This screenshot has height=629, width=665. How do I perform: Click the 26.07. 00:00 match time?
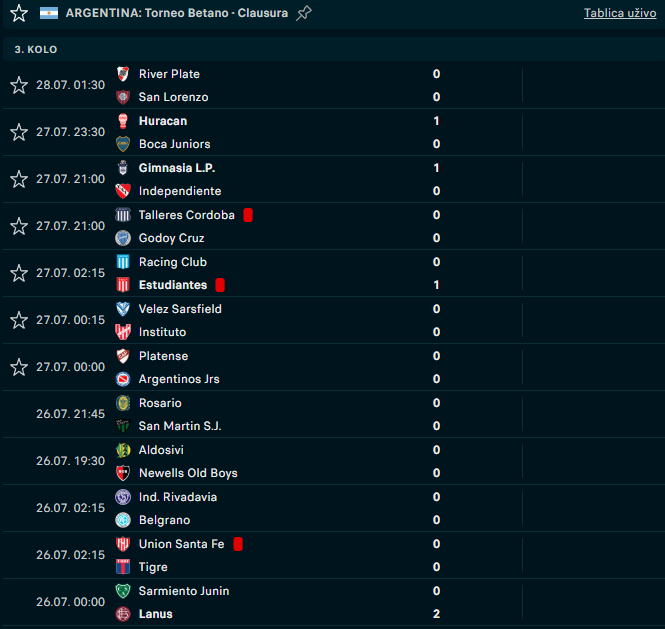[x=70, y=602]
